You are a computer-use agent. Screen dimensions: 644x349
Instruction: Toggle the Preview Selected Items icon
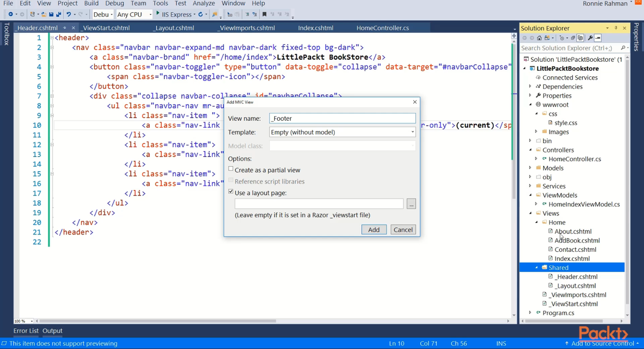tap(598, 38)
